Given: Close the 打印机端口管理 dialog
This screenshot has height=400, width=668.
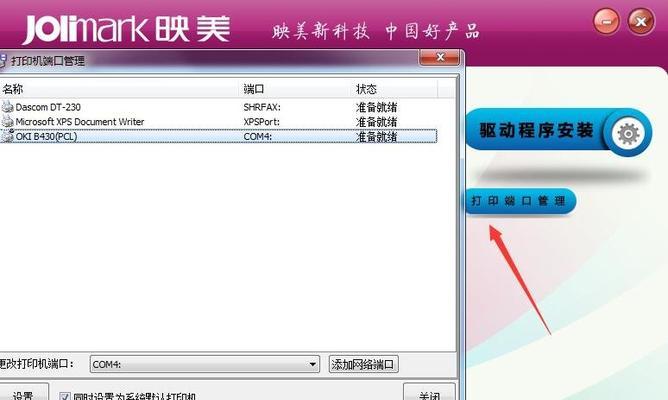Looking at the screenshot, I should tap(440, 58).
